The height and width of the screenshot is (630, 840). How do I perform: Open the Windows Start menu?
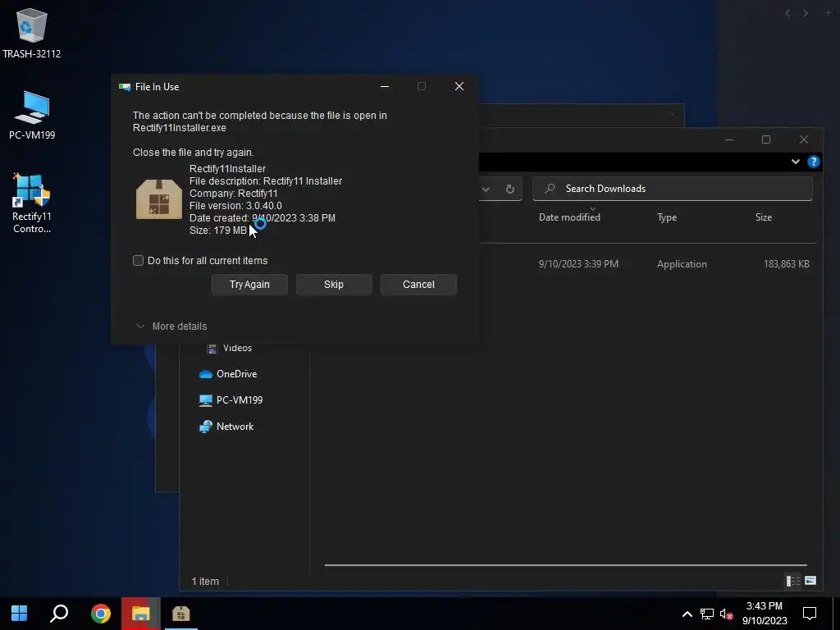click(20, 613)
